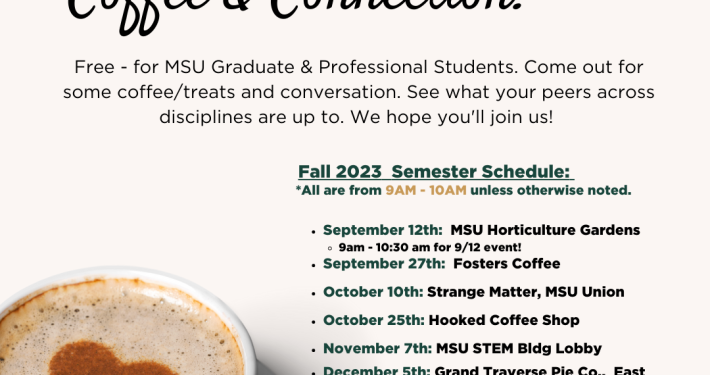Select the October 25th date label
710x375 pixels.
click(x=374, y=320)
